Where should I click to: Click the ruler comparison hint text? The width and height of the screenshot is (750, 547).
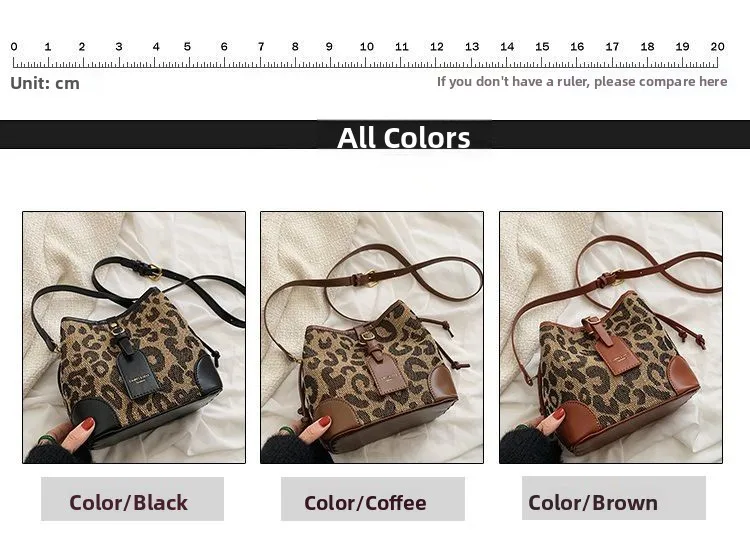pyautogui.click(x=582, y=82)
